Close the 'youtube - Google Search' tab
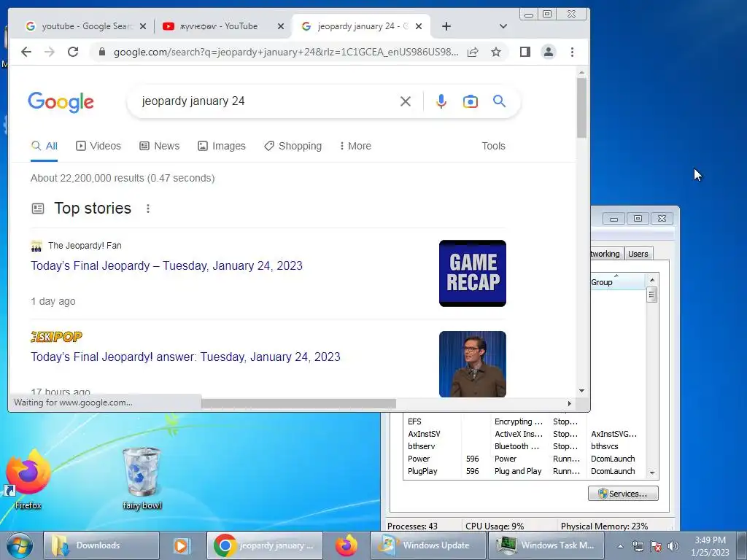 143,27
